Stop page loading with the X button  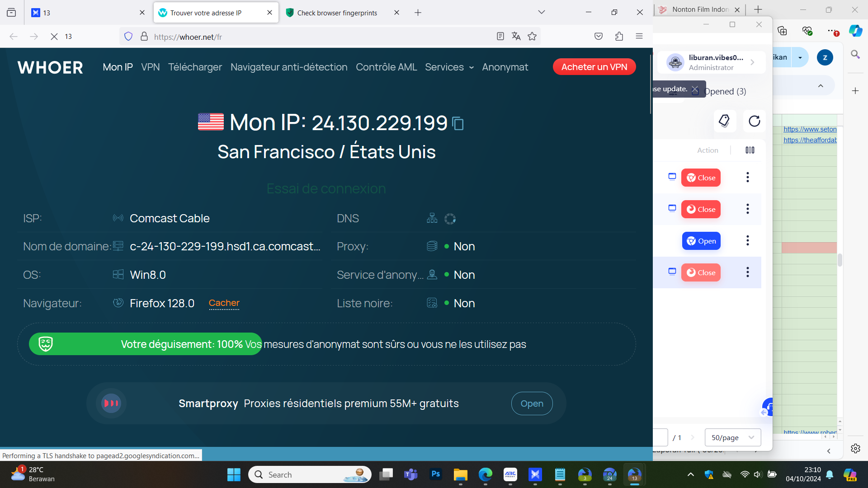pos(54,37)
